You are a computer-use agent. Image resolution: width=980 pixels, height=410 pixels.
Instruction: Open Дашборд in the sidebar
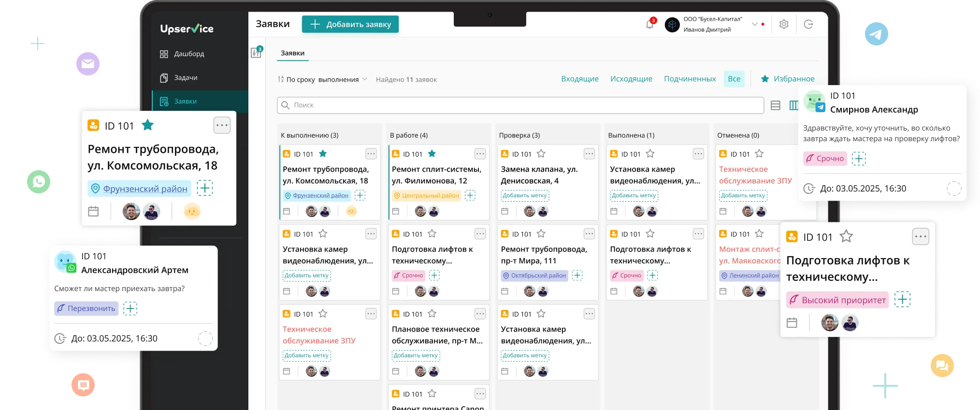[x=200, y=54]
